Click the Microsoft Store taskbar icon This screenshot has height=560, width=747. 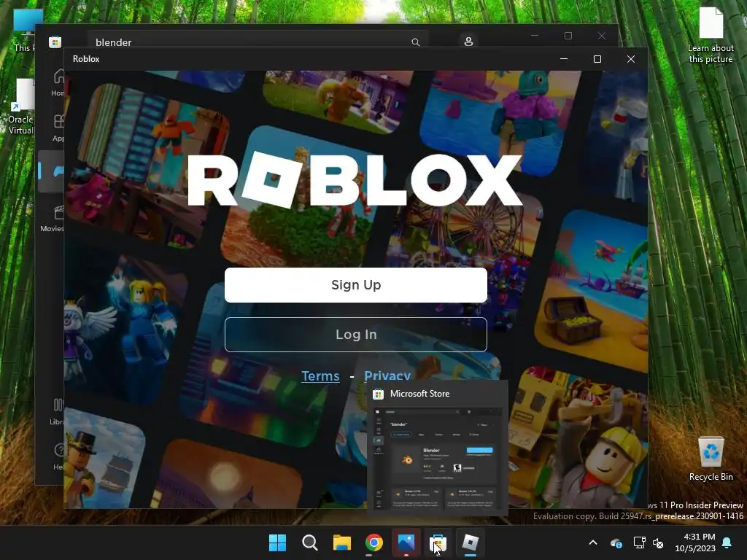[x=438, y=542]
